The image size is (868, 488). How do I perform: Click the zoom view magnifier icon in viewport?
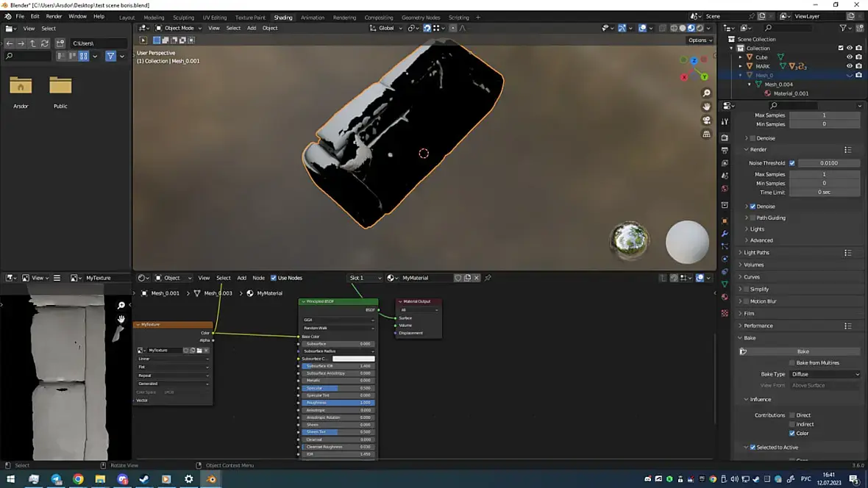[707, 93]
